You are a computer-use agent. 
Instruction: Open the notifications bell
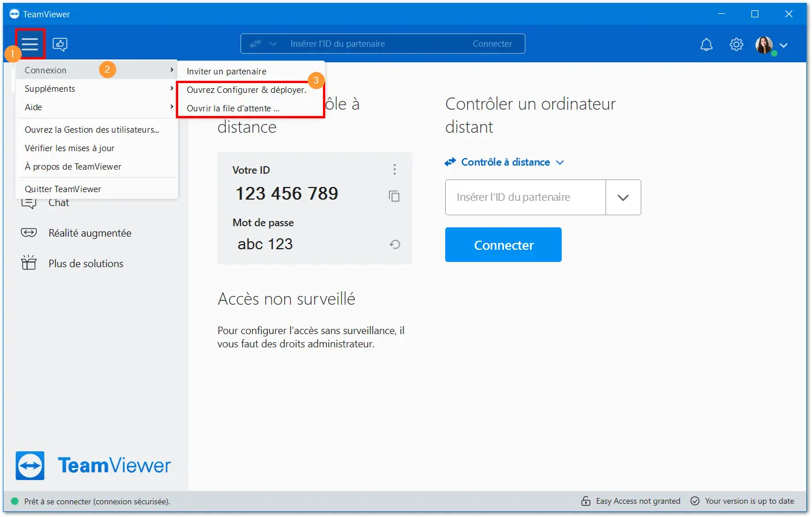[706, 44]
